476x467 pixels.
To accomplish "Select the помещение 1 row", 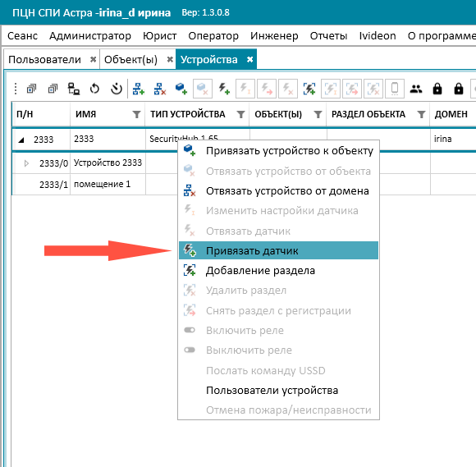I will click(94, 185).
